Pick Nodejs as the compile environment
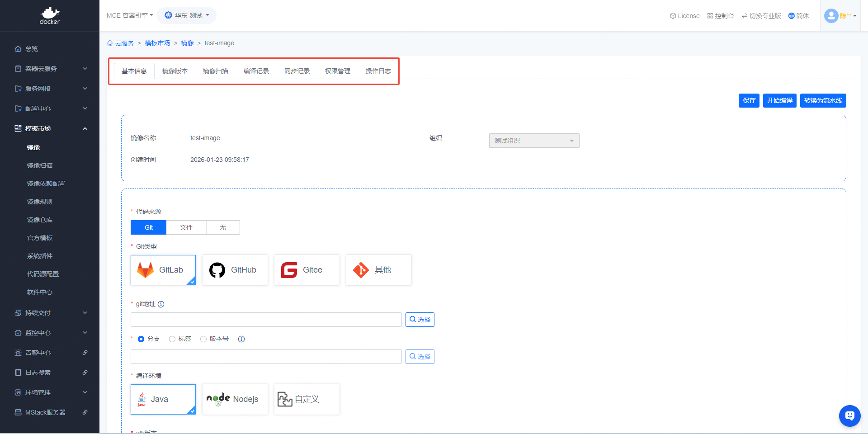 point(235,399)
